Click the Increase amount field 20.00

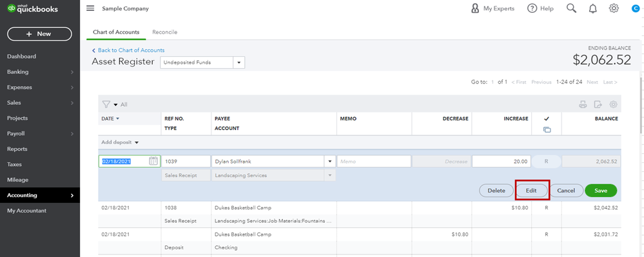tap(502, 161)
